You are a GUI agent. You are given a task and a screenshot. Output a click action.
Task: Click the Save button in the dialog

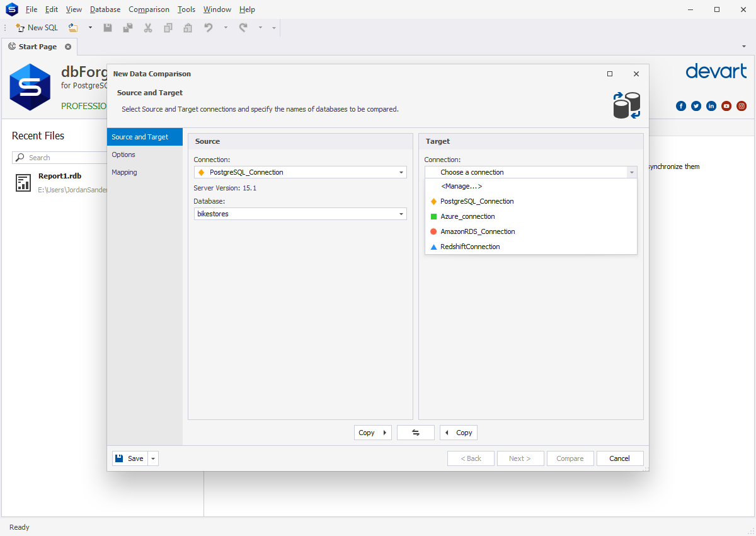tap(130, 458)
